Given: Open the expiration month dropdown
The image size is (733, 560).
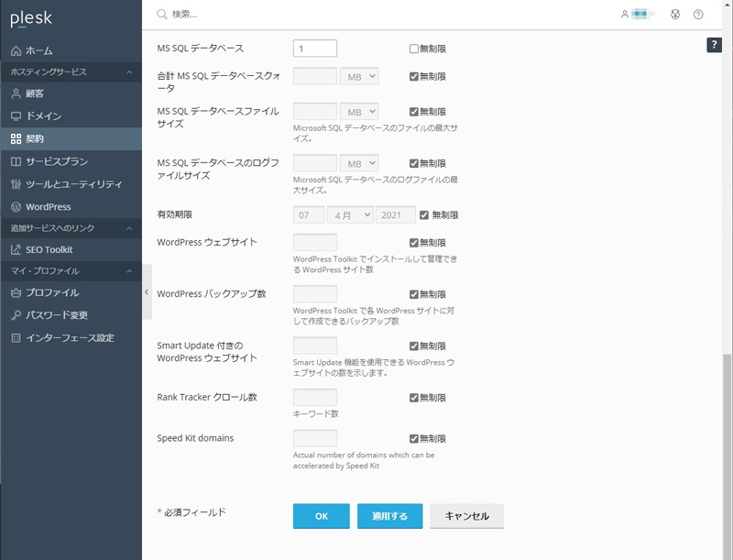Looking at the screenshot, I should (x=350, y=215).
